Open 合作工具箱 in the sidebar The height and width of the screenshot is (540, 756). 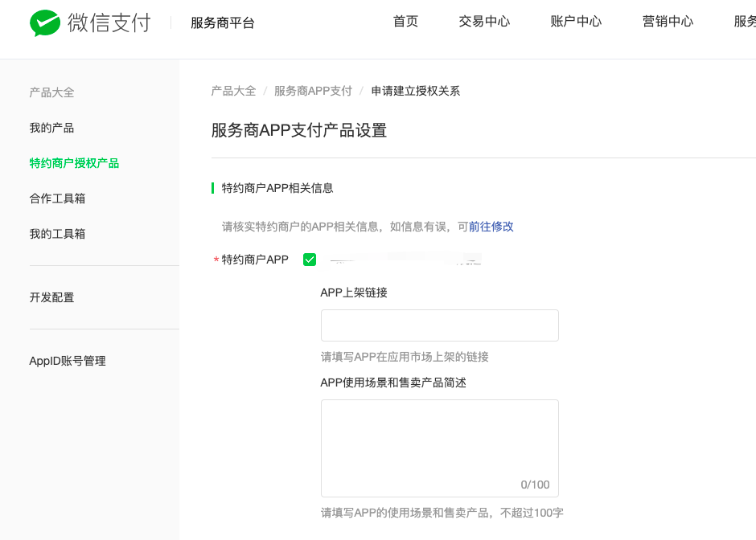[x=57, y=198]
